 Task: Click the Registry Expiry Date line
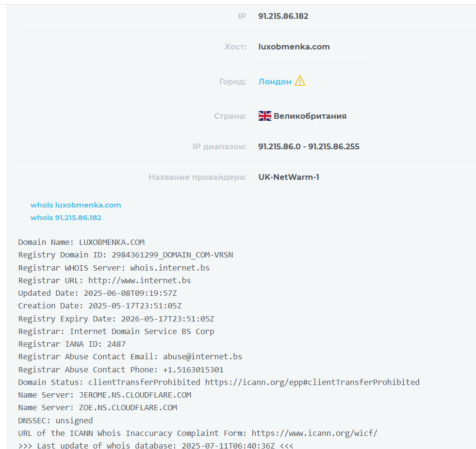point(116,319)
